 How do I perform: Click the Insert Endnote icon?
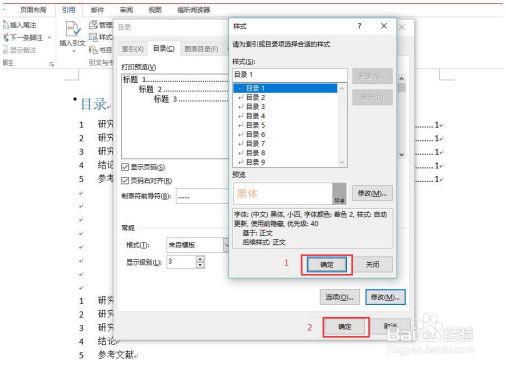(6, 25)
